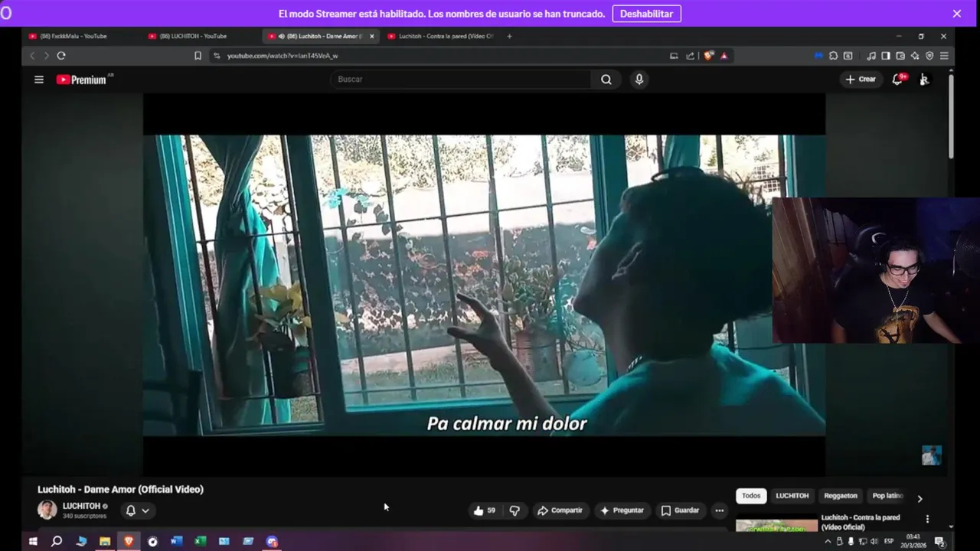Dismiss the Streamer mode banner

pos(957,14)
